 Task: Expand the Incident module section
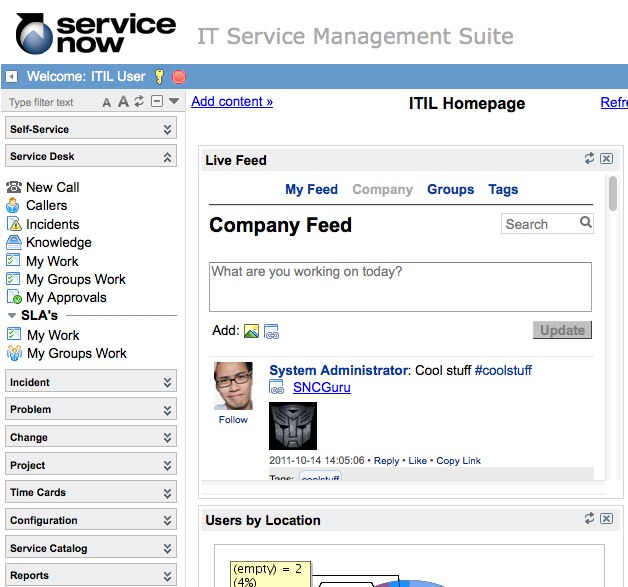tap(168, 382)
